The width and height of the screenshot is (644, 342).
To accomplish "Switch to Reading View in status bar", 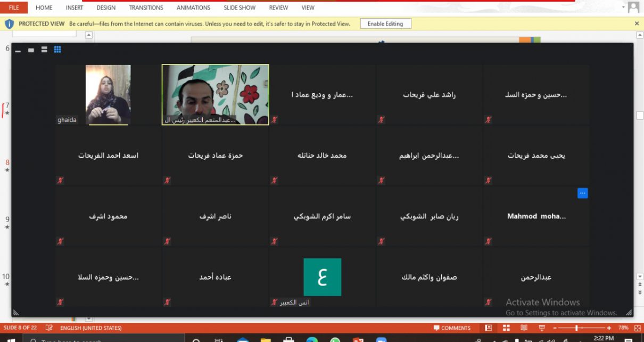I will pyautogui.click(x=524, y=328).
